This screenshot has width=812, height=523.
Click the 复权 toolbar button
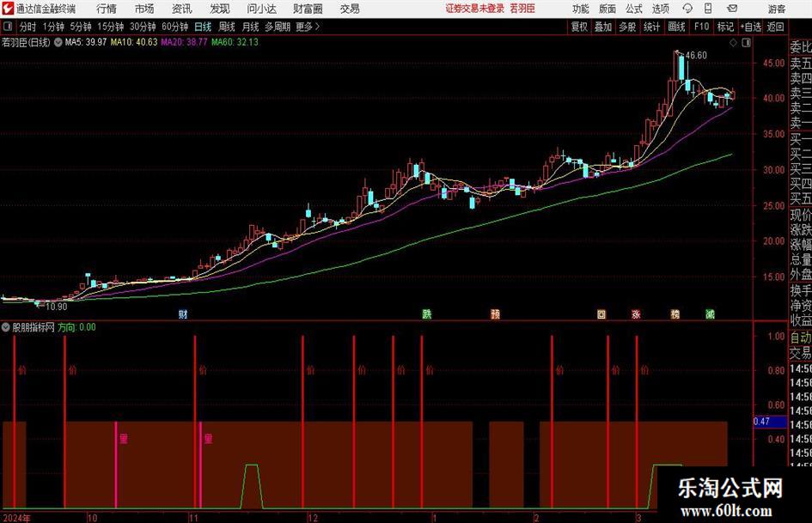tap(579, 27)
